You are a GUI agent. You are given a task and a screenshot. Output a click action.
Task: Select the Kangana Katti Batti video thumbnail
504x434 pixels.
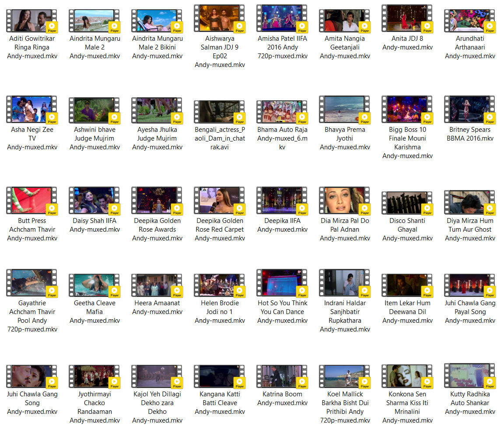coord(220,377)
